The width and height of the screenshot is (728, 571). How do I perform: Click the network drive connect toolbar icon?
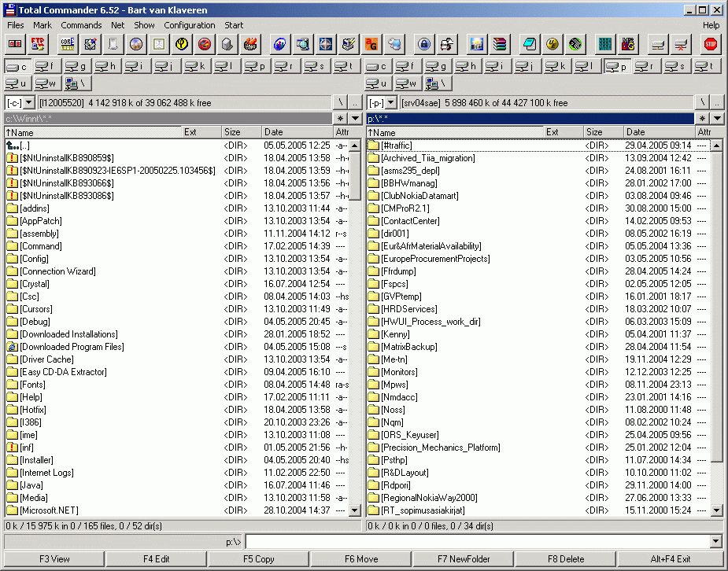tap(658, 44)
